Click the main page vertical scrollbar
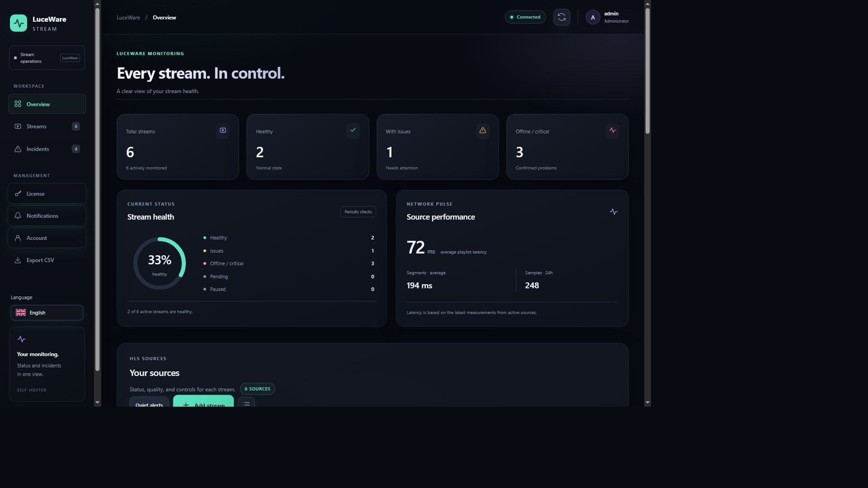 pyautogui.click(x=647, y=71)
